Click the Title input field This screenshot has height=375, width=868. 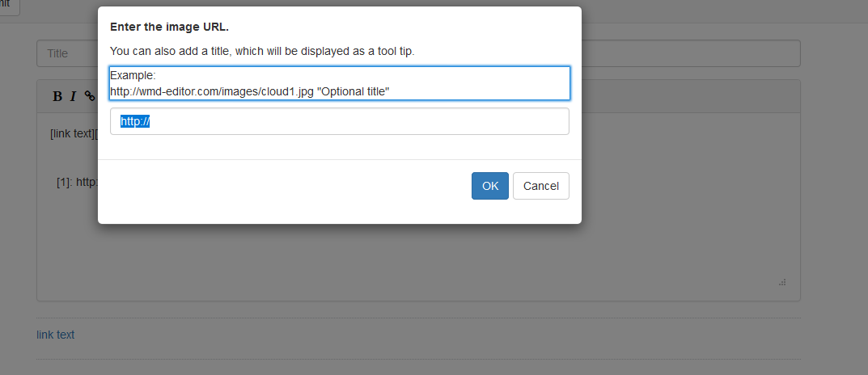click(418, 53)
